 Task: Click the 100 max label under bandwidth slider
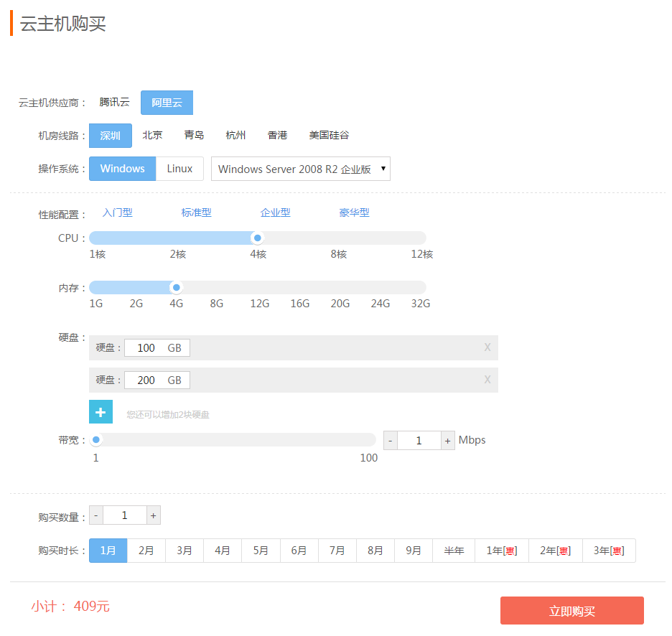point(369,458)
